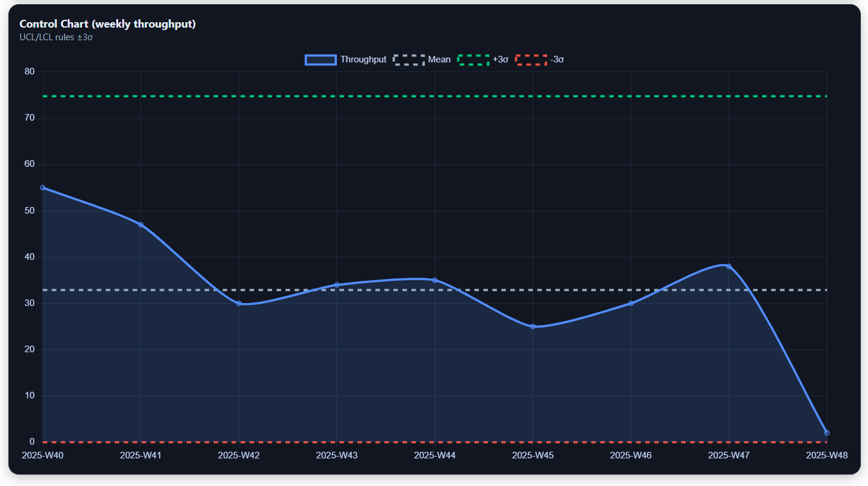This screenshot has width=868, height=486.
Task: Select the data point at 2025-W40
Action: [x=41, y=187]
